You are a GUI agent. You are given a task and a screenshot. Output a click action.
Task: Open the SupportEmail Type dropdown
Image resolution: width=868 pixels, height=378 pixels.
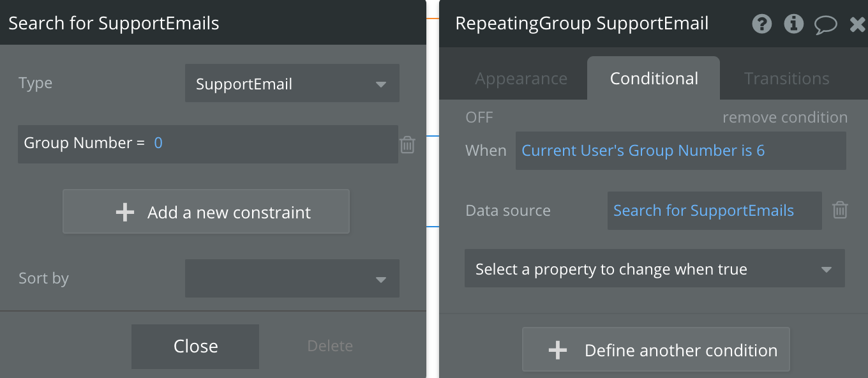point(292,84)
